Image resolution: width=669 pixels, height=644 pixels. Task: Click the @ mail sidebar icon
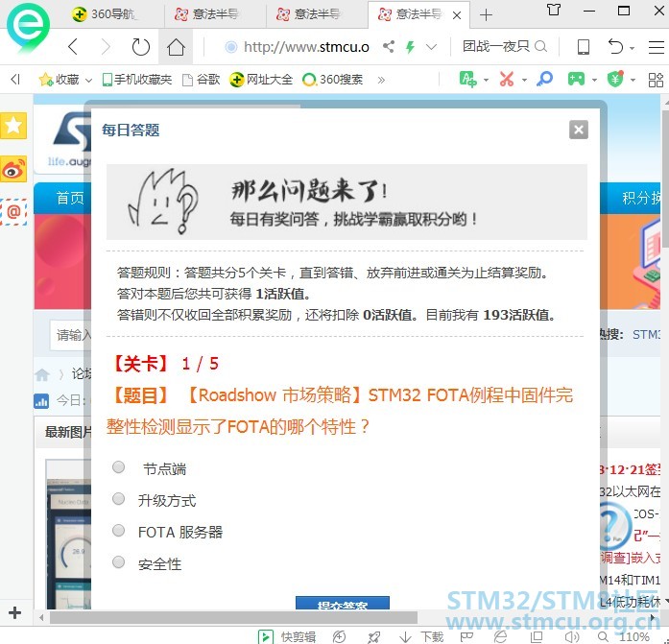pyautogui.click(x=13, y=212)
